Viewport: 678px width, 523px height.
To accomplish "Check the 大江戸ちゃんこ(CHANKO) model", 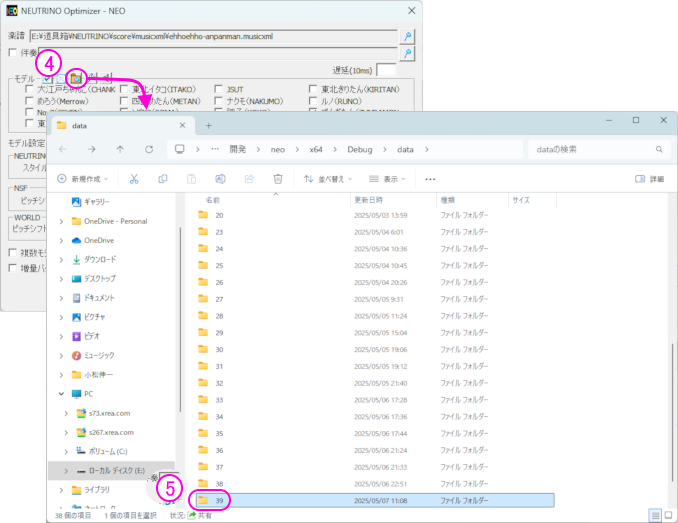I will tap(29, 89).
